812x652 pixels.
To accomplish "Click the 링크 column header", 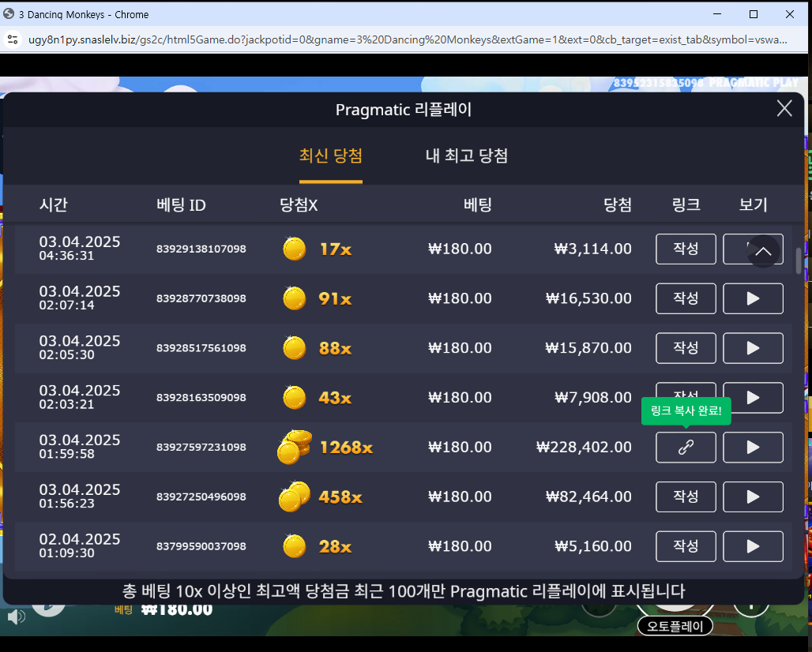I will click(x=686, y=205).
